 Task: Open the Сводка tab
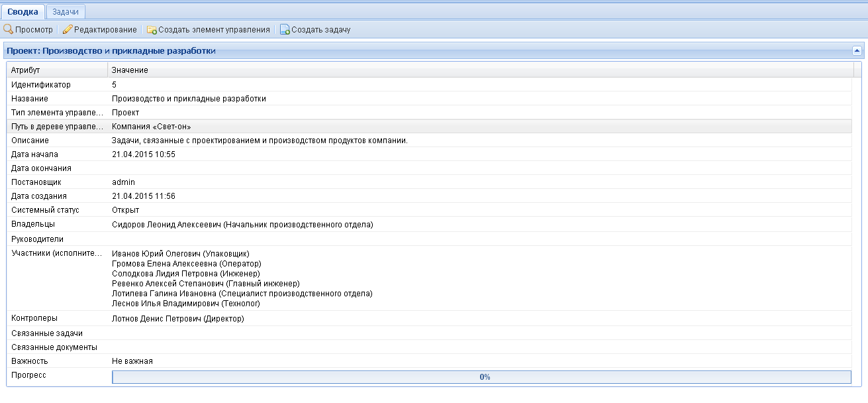point(23,11)
